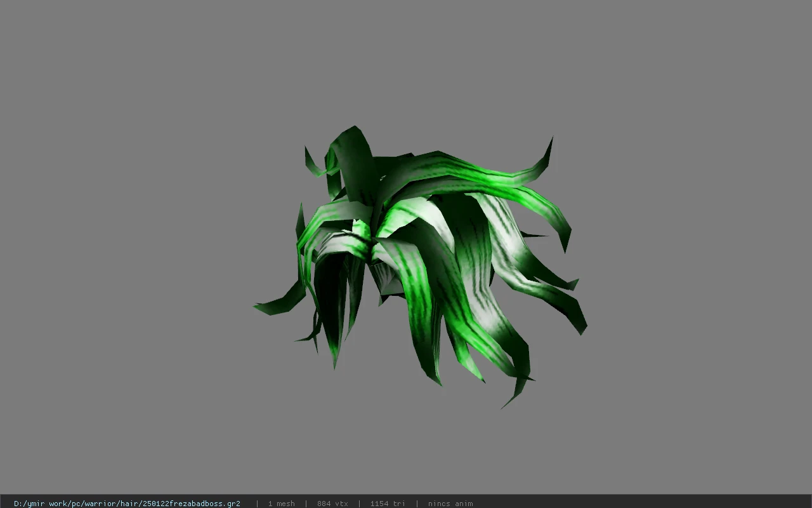Image resolution: width=812 pixels, height=508 pixels.
Task: Click the "1154 tri" triangle count
Action: (388, 504)
